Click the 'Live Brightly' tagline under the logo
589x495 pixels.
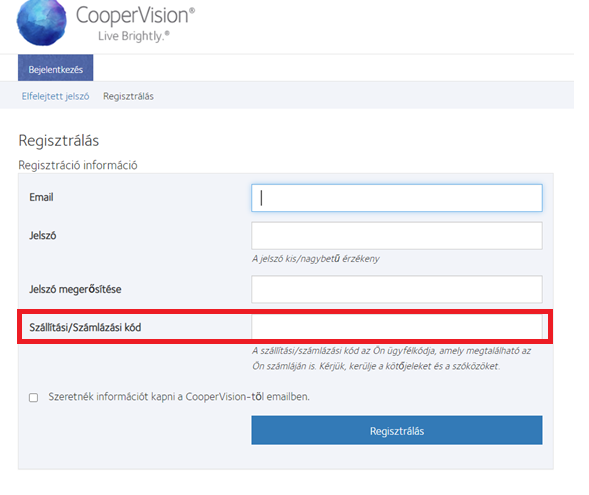click(x=134, y=36)
